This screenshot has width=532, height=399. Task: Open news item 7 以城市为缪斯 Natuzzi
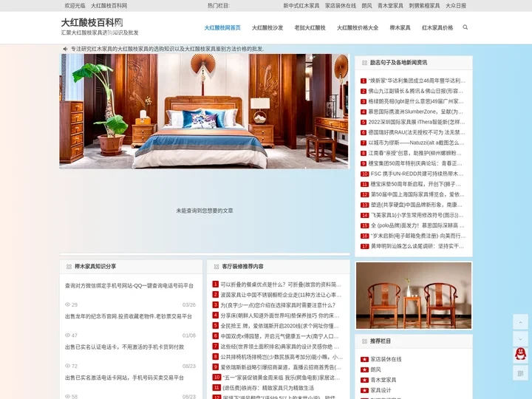pos(416,143)
